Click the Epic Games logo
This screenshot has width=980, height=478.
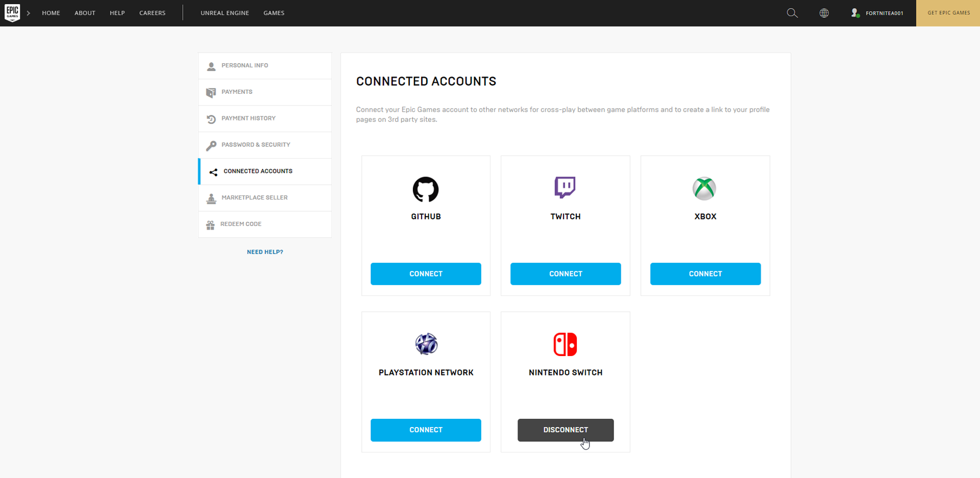(12, 13)
